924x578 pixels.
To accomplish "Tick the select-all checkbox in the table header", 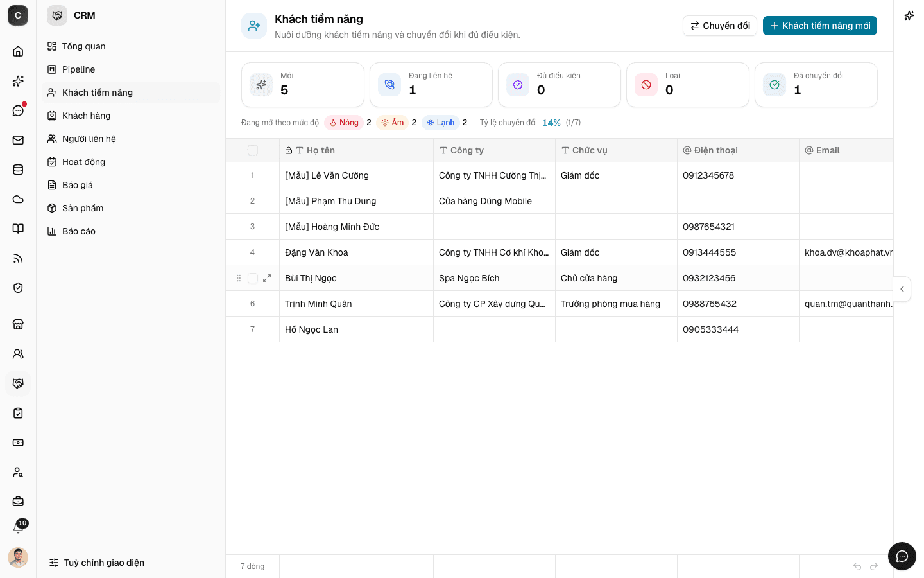I will pos(253,150).
